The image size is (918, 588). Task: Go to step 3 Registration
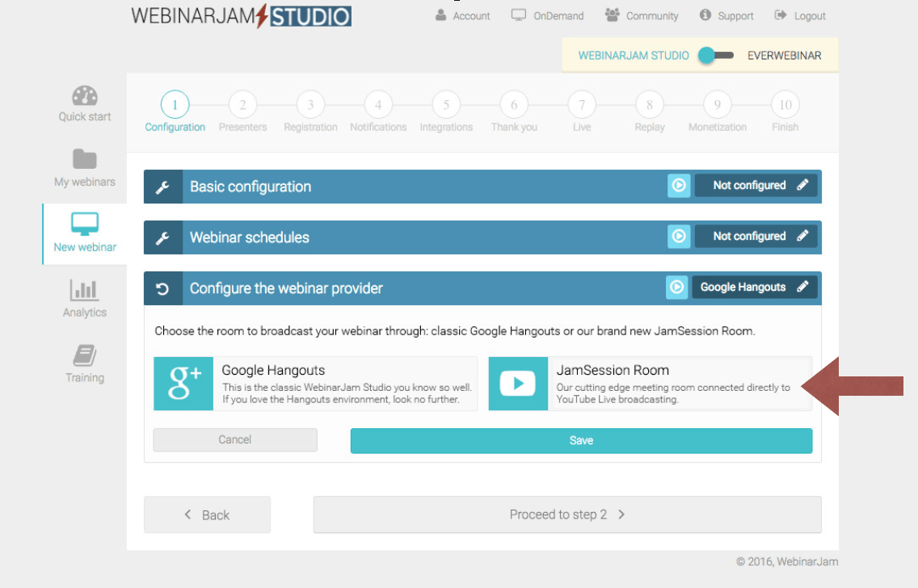(x=310, y=111)
